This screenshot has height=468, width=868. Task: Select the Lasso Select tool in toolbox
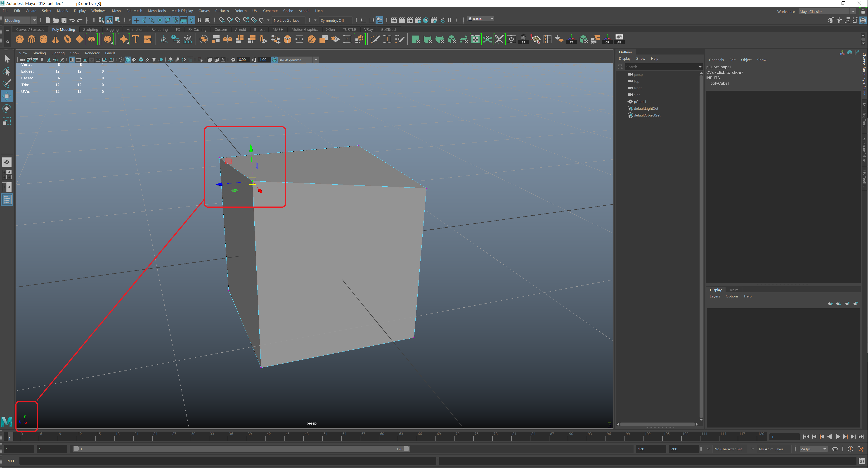(x=7, y=71)
